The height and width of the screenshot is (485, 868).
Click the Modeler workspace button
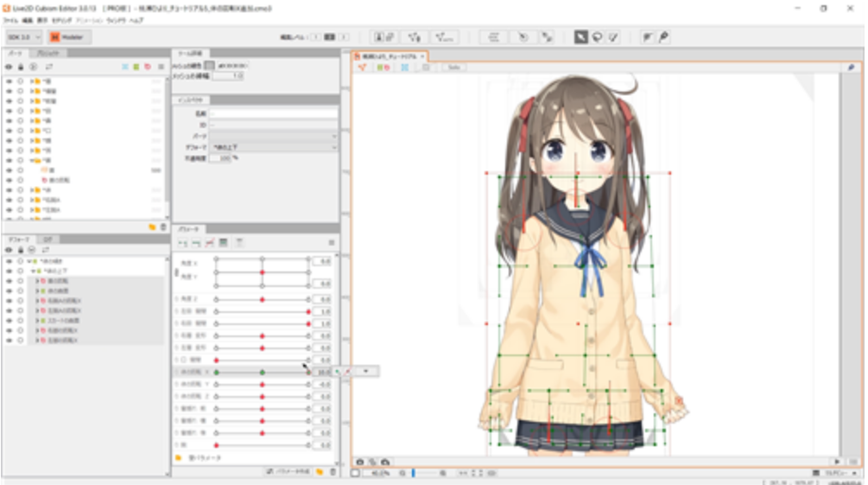[68, 37]
